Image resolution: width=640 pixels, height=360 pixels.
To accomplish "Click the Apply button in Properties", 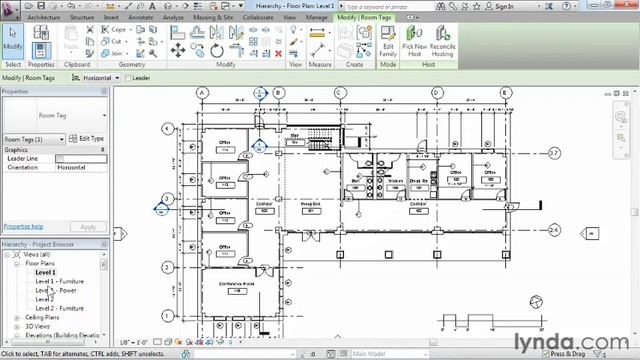I will [88, 227].
